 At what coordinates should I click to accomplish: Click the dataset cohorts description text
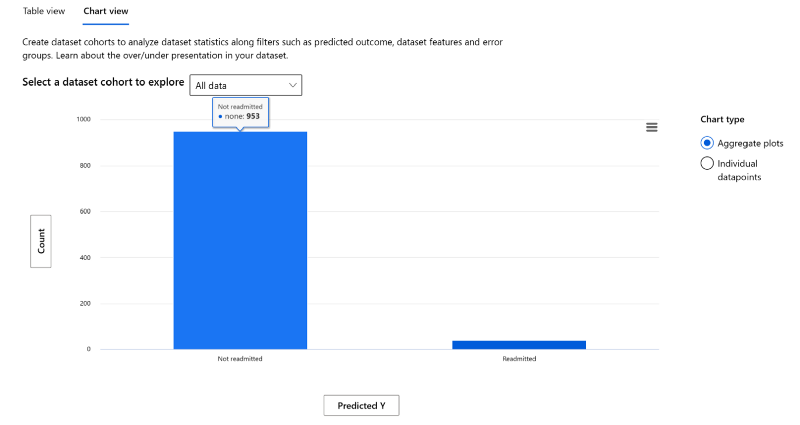click(262, 48)
